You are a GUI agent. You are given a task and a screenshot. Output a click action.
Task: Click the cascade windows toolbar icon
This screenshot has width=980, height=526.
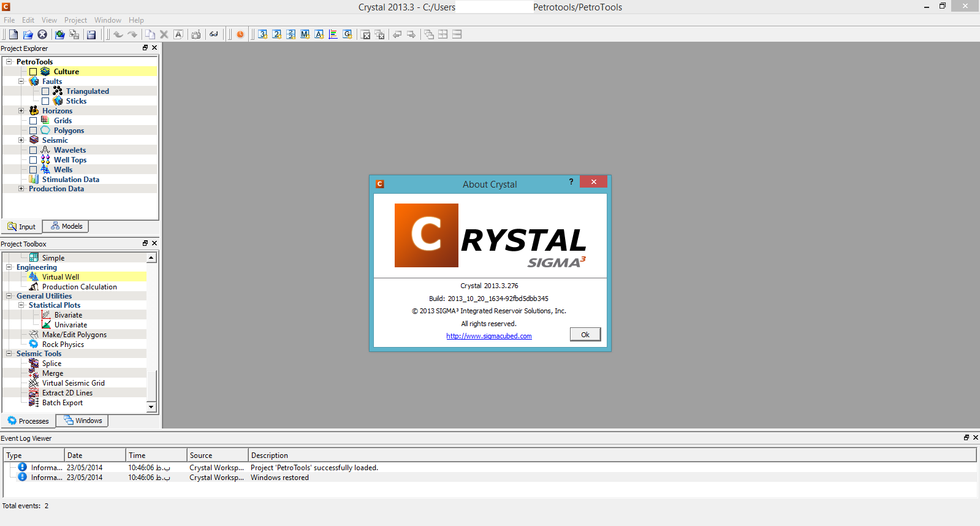[x=429, y=34]
